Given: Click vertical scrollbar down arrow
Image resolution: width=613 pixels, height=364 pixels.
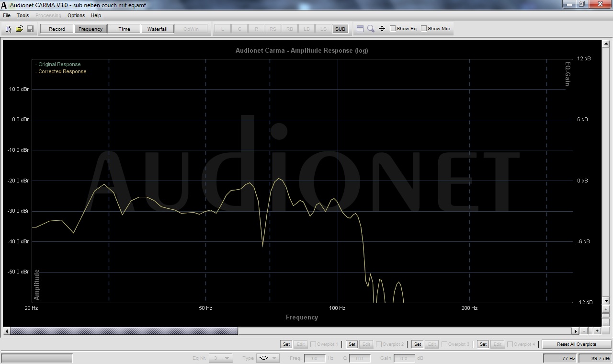Looking at the screenshot, I should [x=606, y=301].
